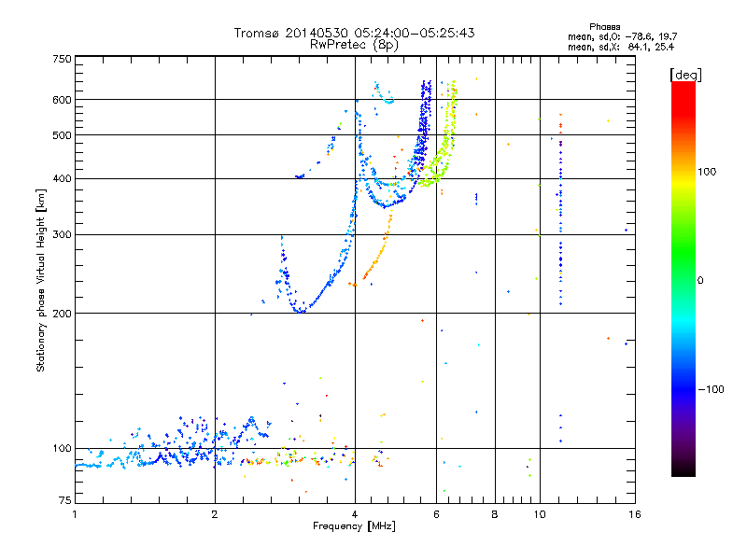
Task: Click the x-axis tick label "6"
Action: (x=436, y=514)
